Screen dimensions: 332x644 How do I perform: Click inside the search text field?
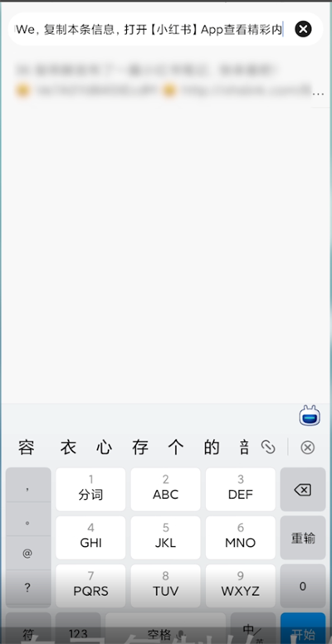[150, 30]
